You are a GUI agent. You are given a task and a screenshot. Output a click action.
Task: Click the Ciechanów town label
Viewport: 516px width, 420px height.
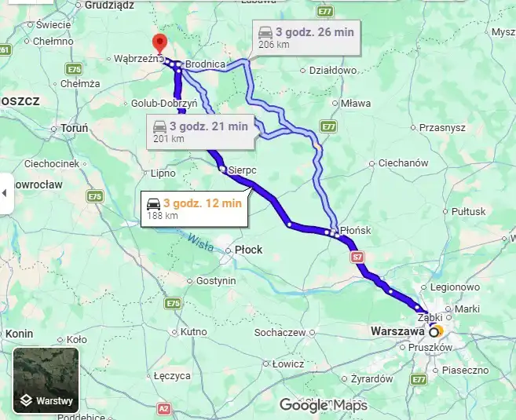coord(403,163)
